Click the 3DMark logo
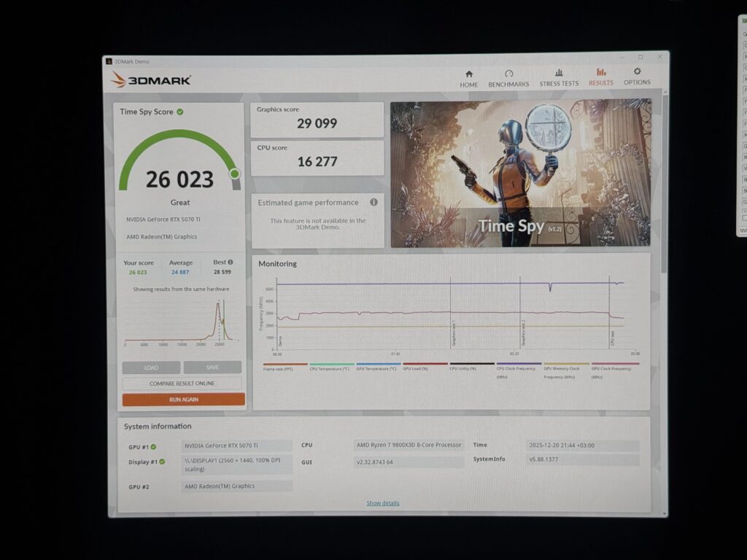Screen dimensions: 747x560 pos(151,80)
